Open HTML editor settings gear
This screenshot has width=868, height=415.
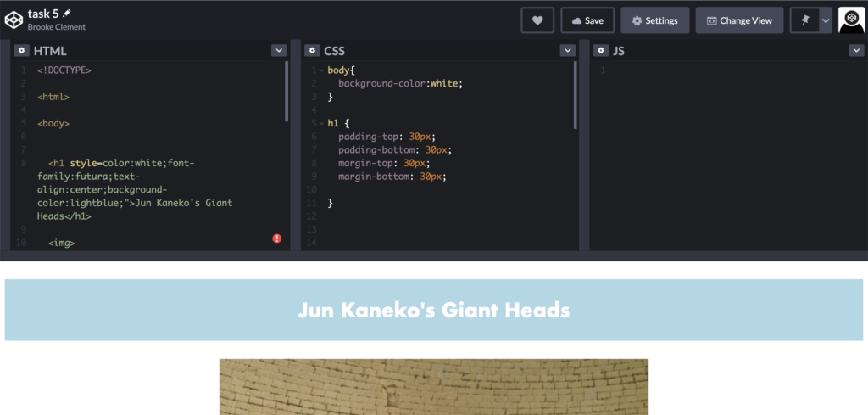[x=22, y=51]
